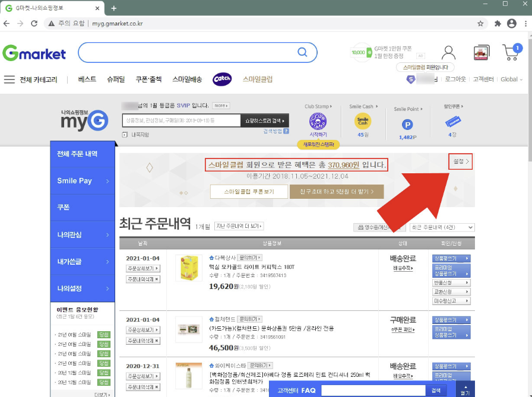532x397 pixels.
Task: Open the Chrome profile avatar icon
Action: tap(512, 23)
